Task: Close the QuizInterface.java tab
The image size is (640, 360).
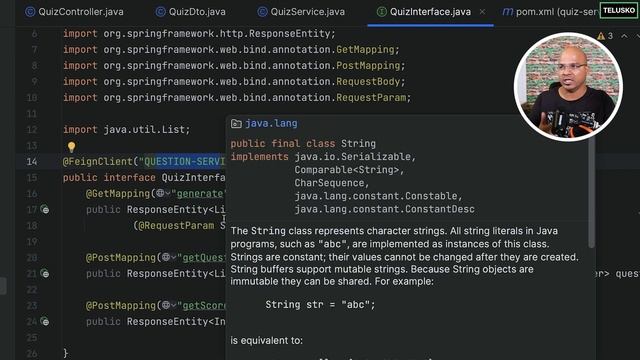Action: point(482,12)
